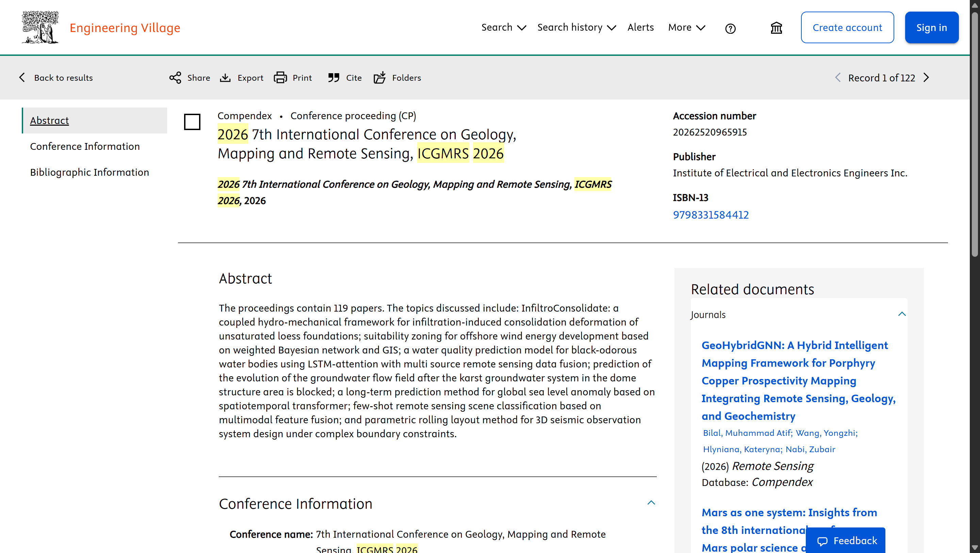Select the record checkbox beside the title
The width and height of the screenshot is (980, 553).
pos(192,122)
